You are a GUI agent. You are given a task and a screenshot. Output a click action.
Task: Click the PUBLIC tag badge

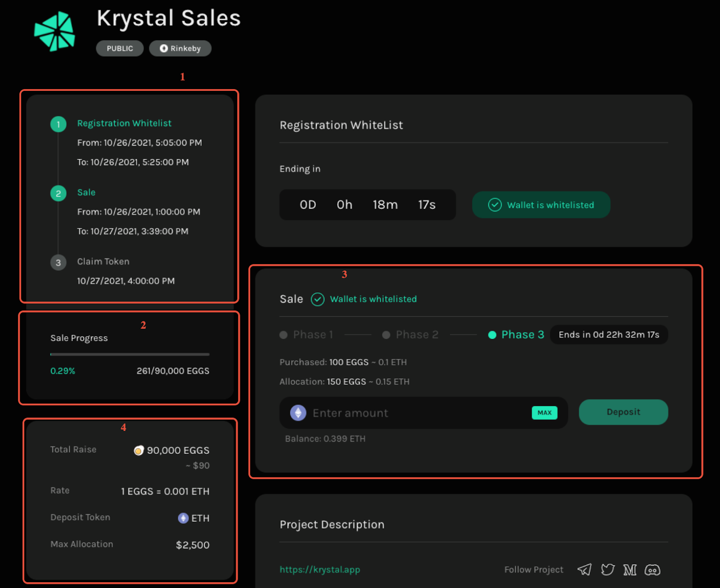click(120, 49)
